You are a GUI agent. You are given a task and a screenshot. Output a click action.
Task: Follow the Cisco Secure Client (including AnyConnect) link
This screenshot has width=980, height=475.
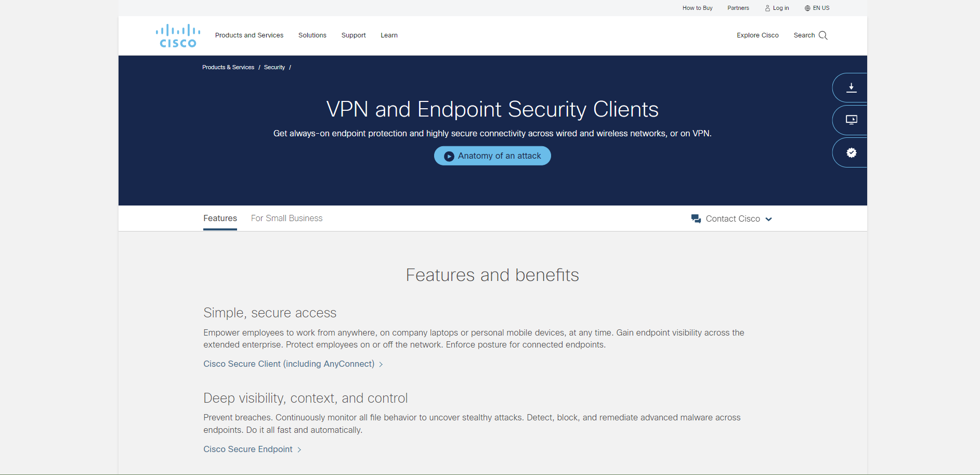point(289,364)
